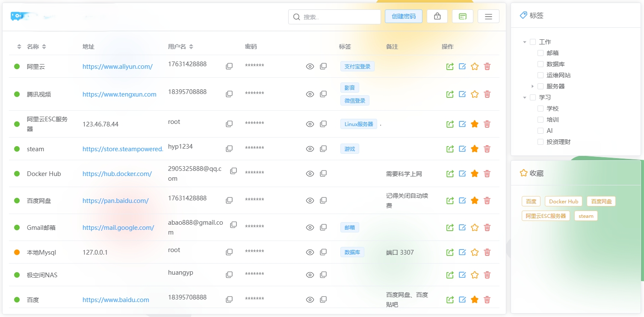Collapse the 工作 tag group
Viewport: 644px width, 317px height.
click(524, 41)
